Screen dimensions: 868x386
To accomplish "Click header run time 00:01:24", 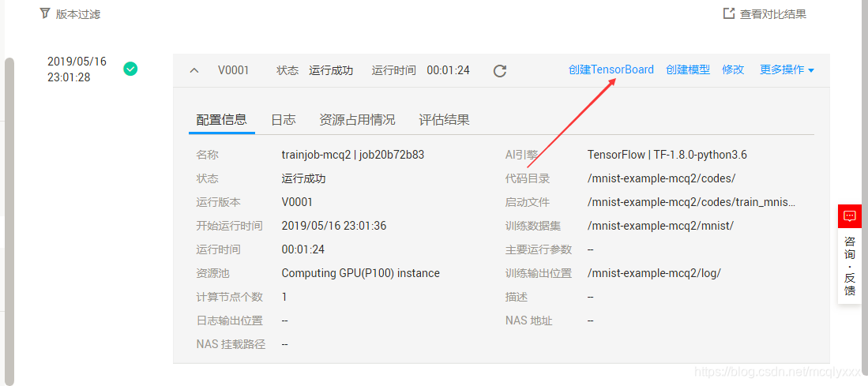I will point(448,70).
